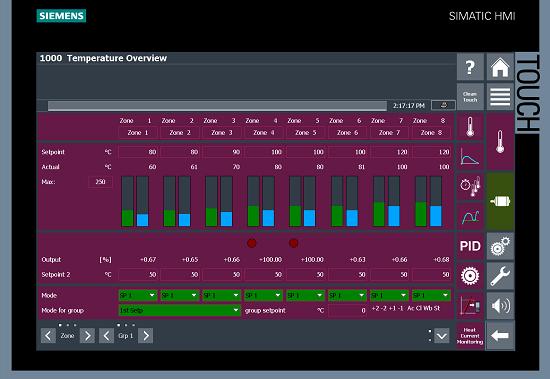The image size is (550, 379).
Task: Go to the Home screen
Action: tap(500, 67)
